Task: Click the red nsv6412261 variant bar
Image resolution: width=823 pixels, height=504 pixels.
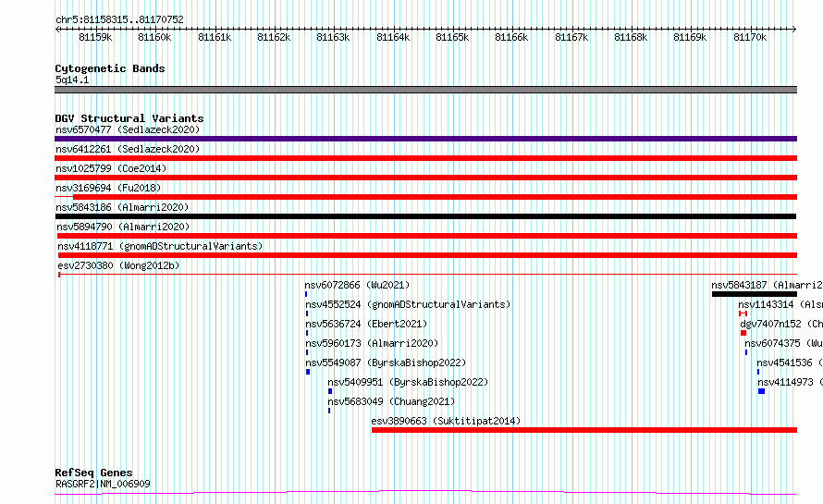Action: [x=425, y=158]
